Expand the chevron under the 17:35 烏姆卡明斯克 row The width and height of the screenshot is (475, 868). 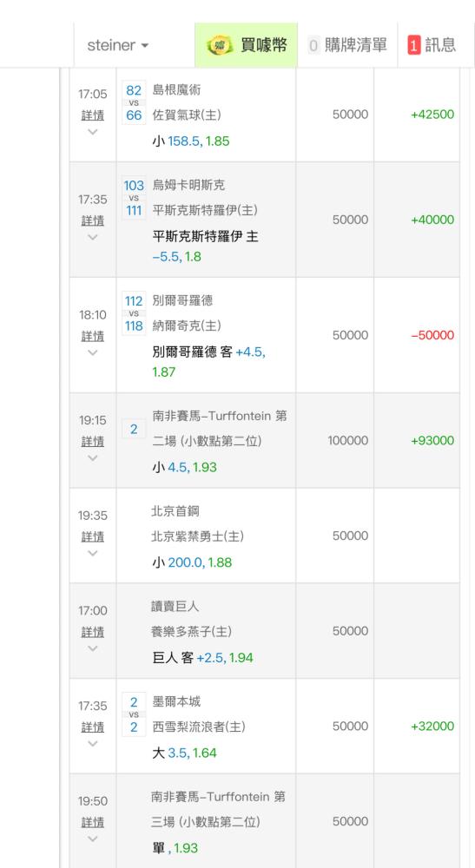click(92, 237)
